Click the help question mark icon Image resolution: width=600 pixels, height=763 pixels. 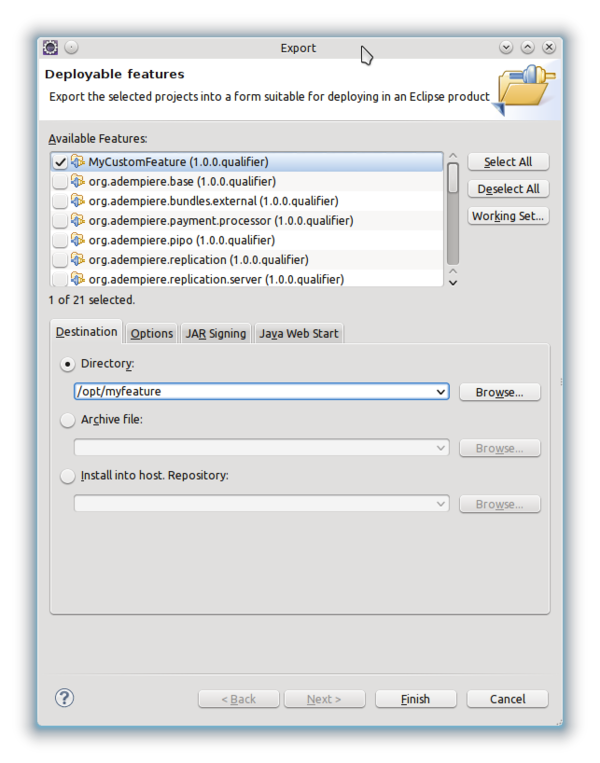(64, 698)
